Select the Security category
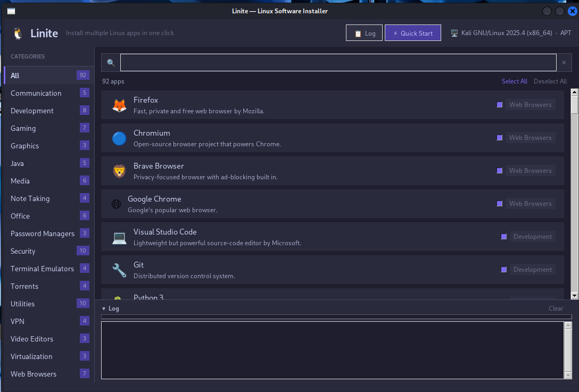579x392 pixels. [x=48, y=251]
